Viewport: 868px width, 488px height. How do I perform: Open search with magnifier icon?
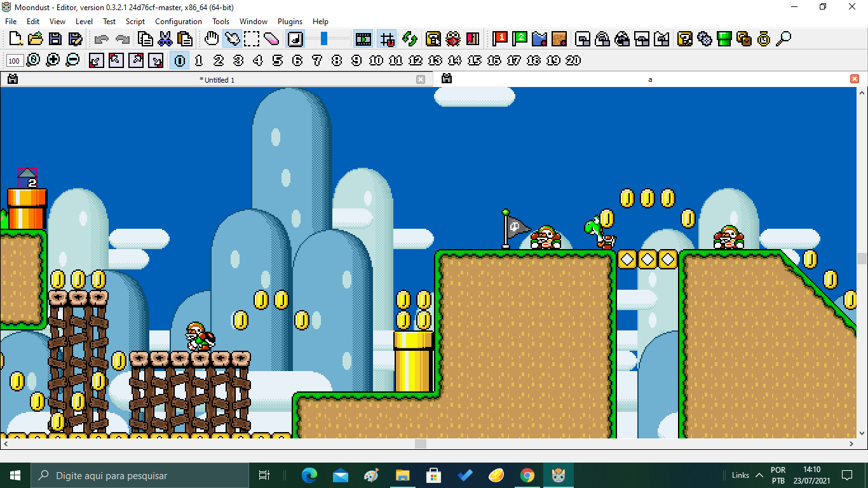click(783, 39)
